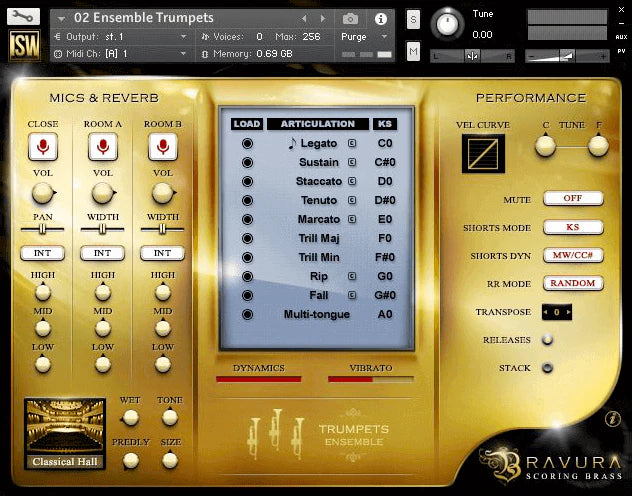The width and height of the screenshot is (632, 496).
Task: Click the PV button
Action: (621, 52)
